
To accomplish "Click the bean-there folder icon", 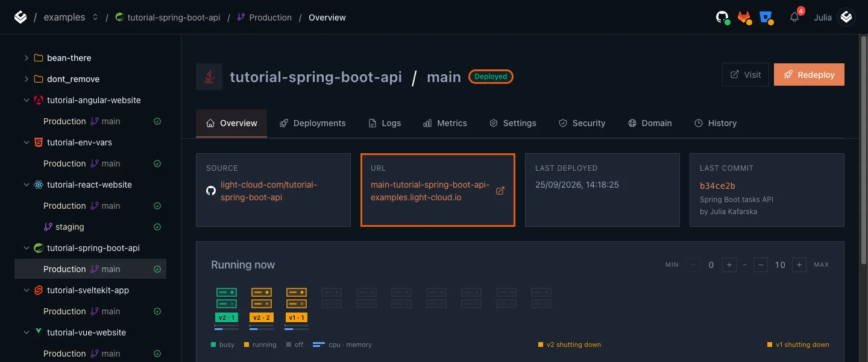I will tap(39, 58).
